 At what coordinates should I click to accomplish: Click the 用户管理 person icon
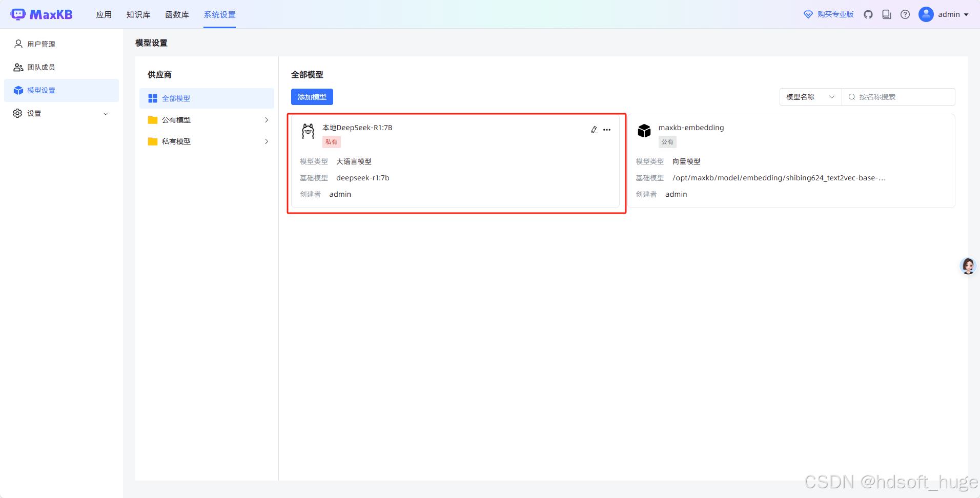pyautogui.click(x=18, y=44)
